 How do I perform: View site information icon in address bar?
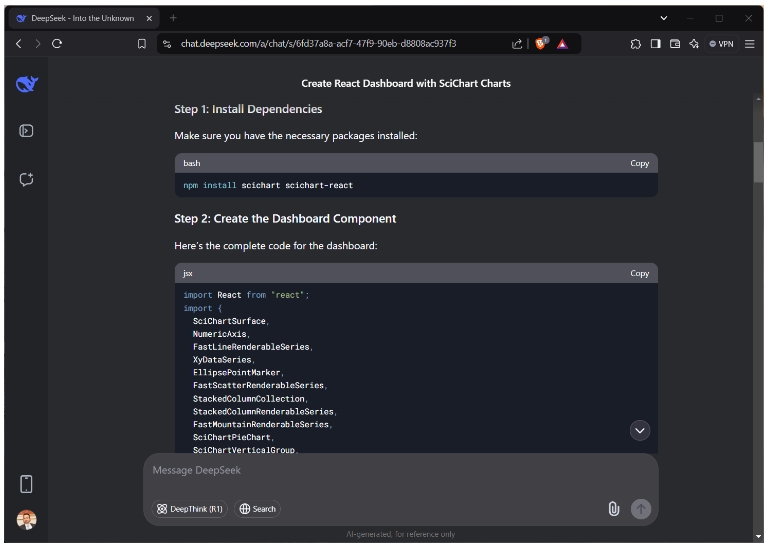point(167,44)
